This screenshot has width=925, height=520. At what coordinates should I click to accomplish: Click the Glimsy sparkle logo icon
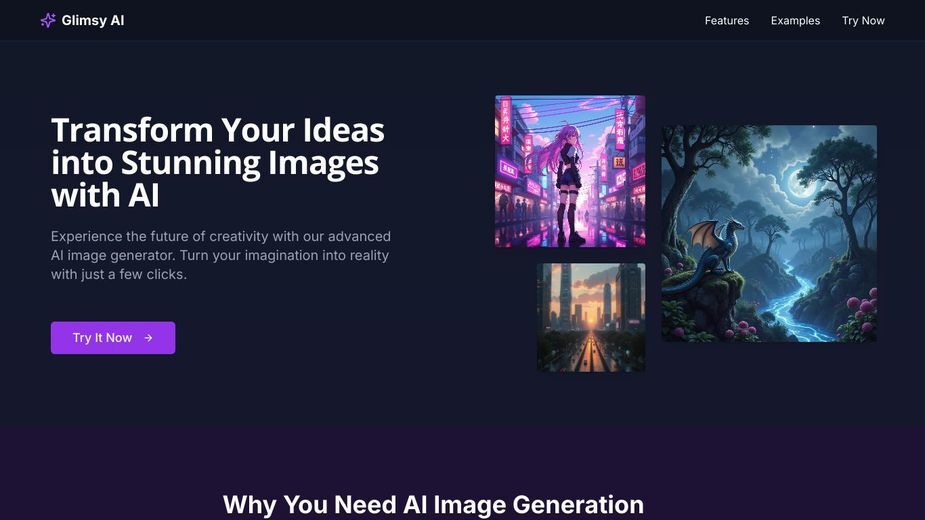pyautogui.click(x=48, y=21)
